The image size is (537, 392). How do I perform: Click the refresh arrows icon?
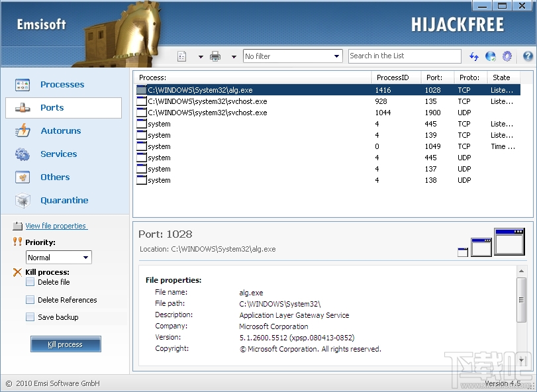pos(473,56)
